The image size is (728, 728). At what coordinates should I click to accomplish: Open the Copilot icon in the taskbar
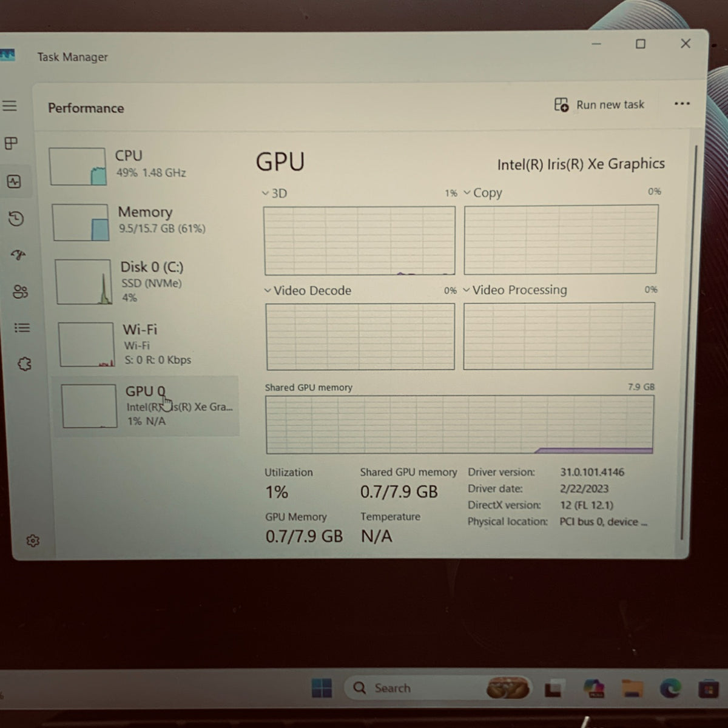(594, 688)
